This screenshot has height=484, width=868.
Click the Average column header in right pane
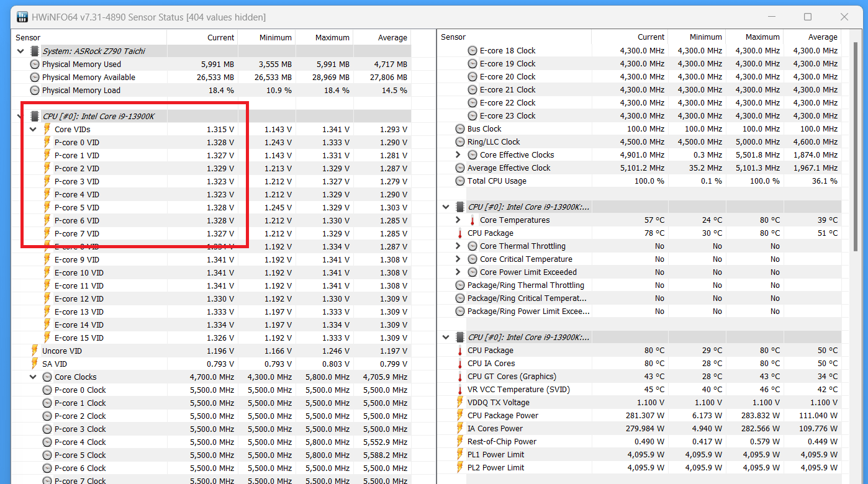[x=823, y=37]
